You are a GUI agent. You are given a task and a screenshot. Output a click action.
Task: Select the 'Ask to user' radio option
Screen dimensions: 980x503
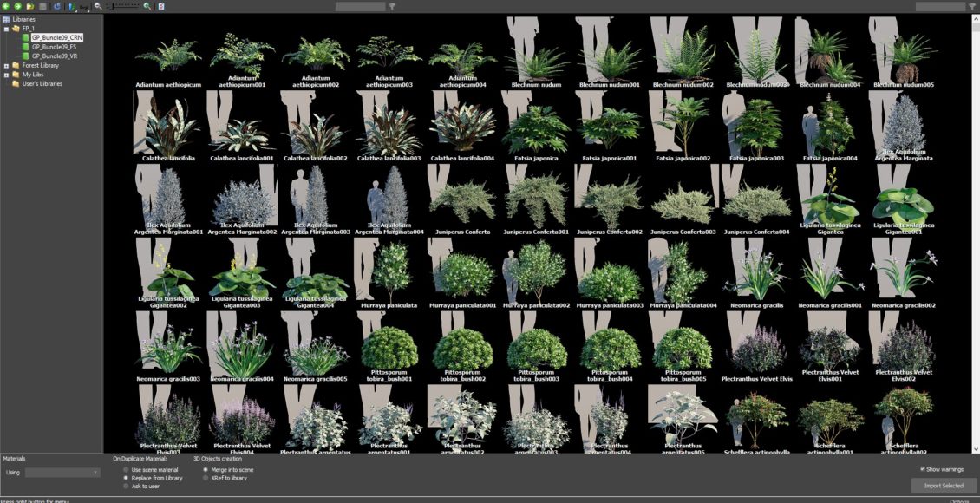click(x=126, y=486)
